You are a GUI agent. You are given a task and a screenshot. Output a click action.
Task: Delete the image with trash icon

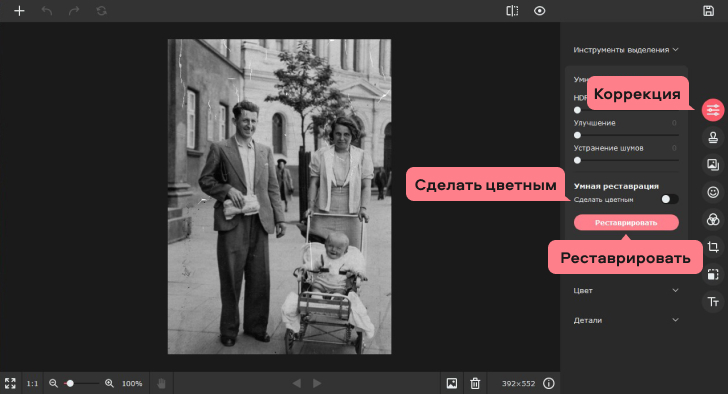[475, 383]
